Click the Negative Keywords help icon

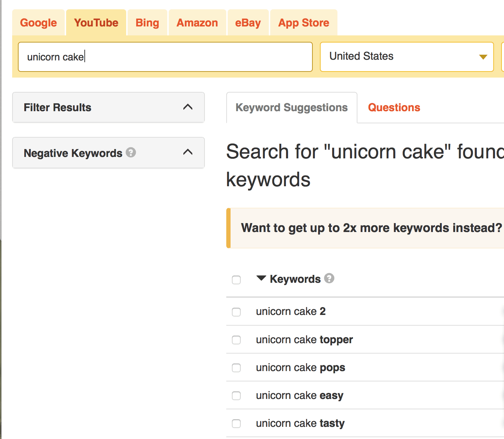131,153
